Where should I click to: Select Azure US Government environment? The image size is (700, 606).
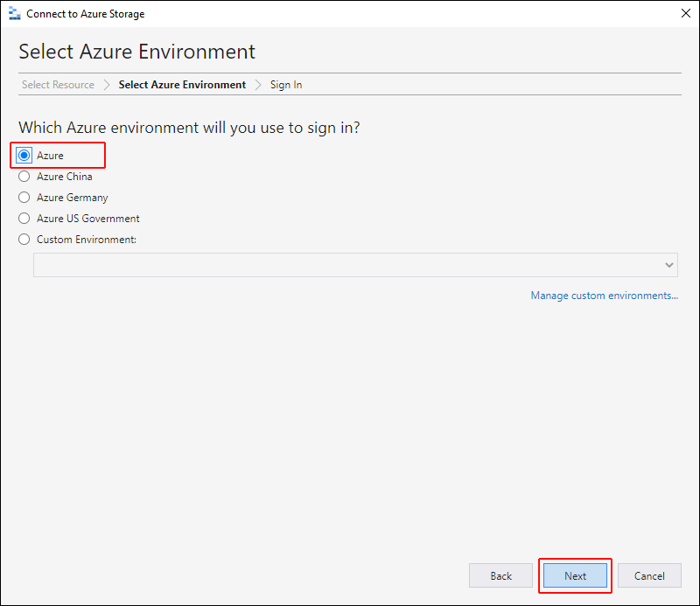tap(24, 219)
